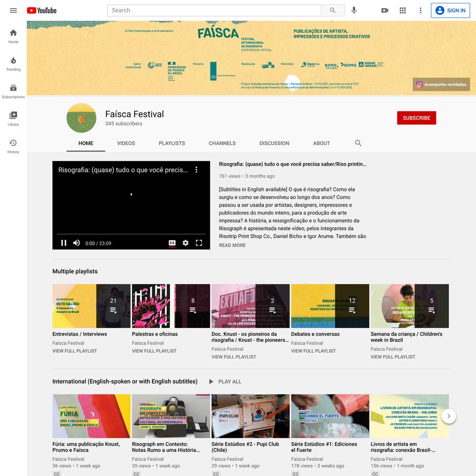Open Livros de artista video thumbnail
The image size is (476, 476).
(410, 416)
